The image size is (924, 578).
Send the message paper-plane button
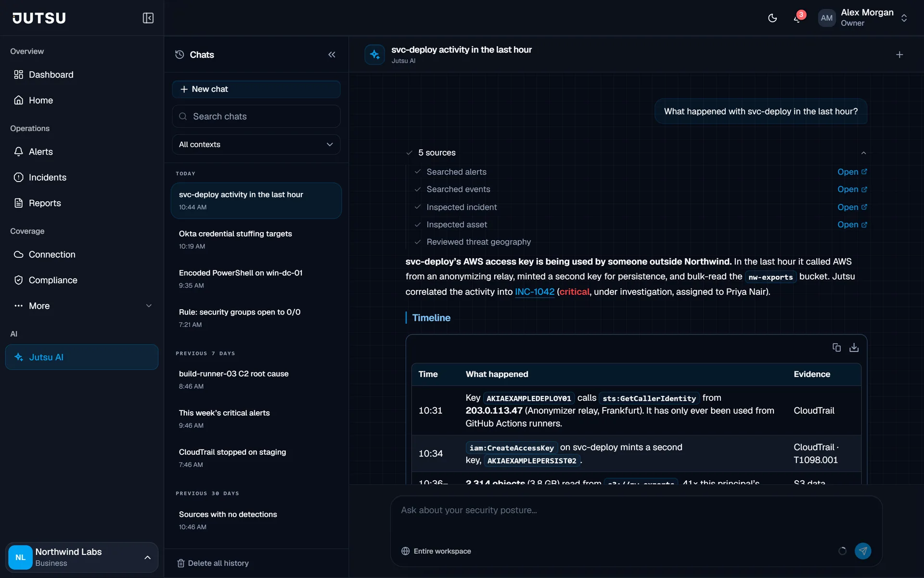863,551
